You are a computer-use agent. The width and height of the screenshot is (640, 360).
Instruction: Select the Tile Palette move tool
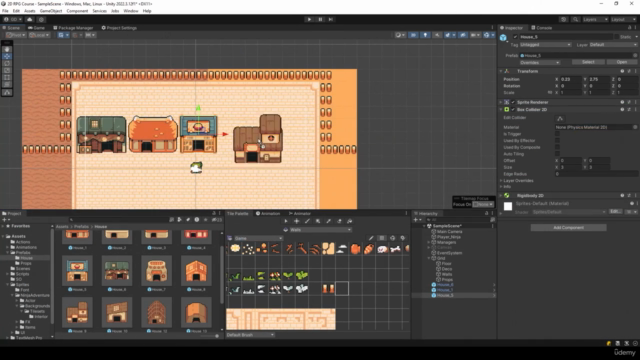pyautogui.click(x=296, y=221)
